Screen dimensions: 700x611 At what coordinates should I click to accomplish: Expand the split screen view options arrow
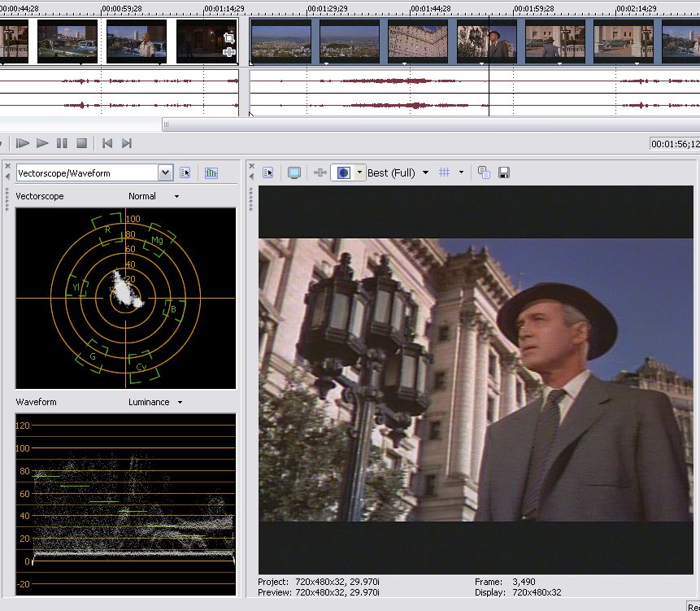pos(359,172)
